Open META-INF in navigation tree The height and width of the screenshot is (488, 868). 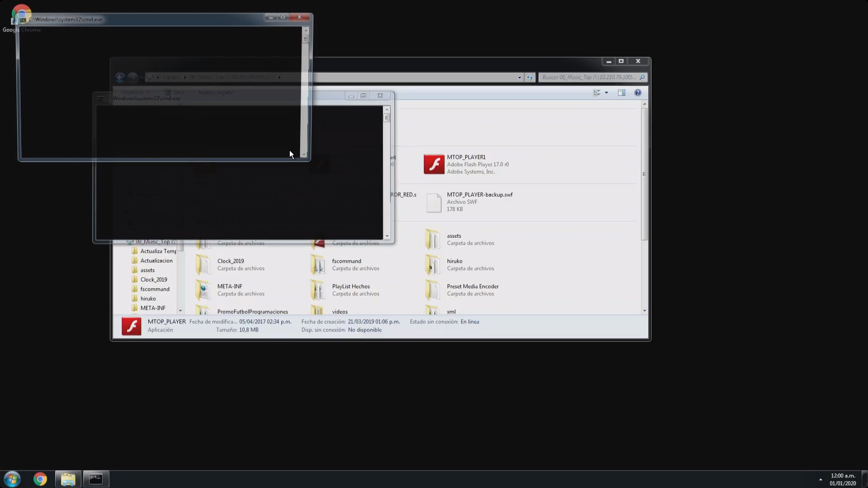click(148, 308)
